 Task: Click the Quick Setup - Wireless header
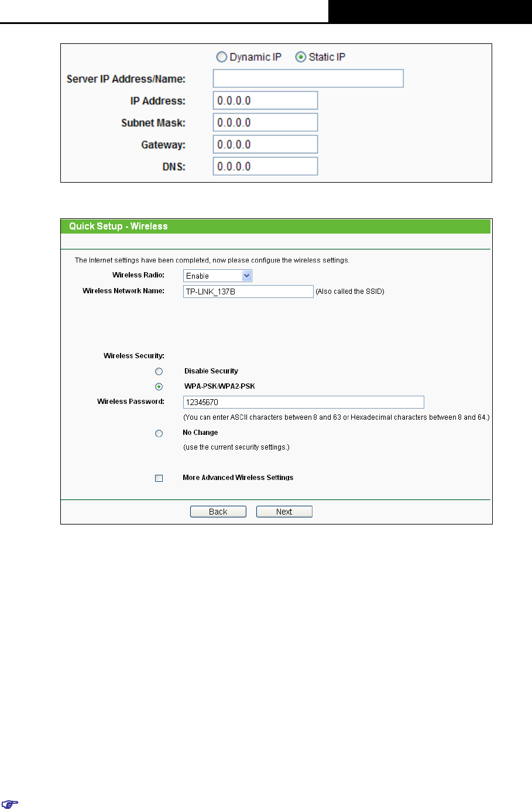276,227
